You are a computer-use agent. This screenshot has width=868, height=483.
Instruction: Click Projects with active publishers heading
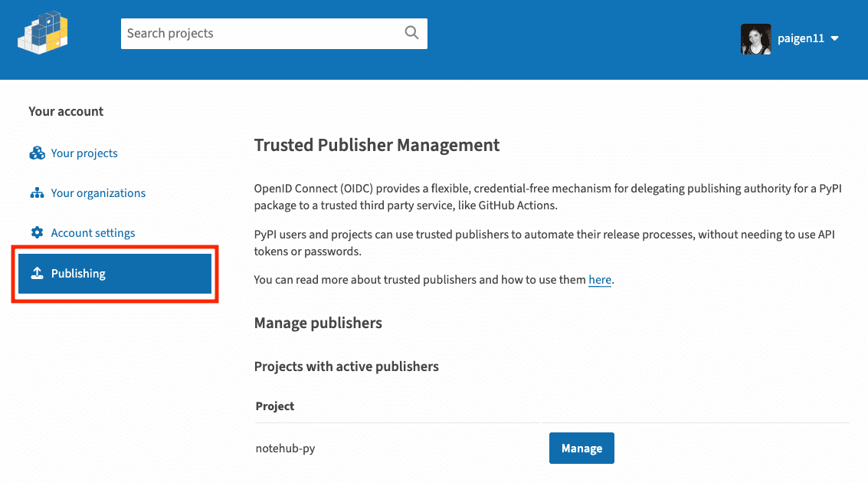tap(346, 366)
